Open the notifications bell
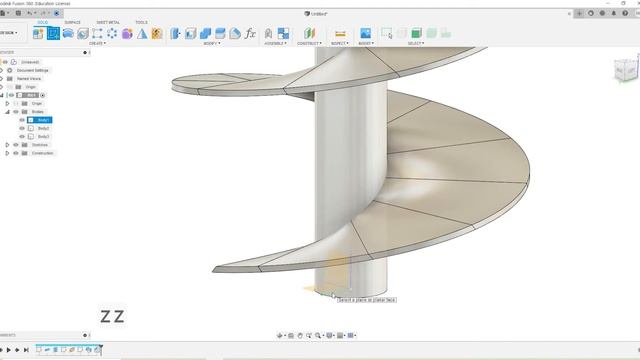 pyautogui.click(x=613, y=13)
